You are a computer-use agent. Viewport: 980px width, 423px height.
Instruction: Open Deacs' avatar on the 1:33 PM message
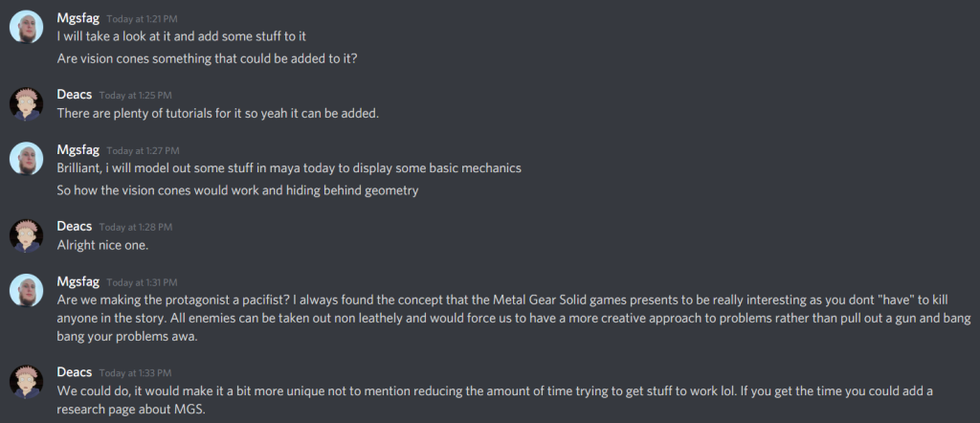pos(26,382)
